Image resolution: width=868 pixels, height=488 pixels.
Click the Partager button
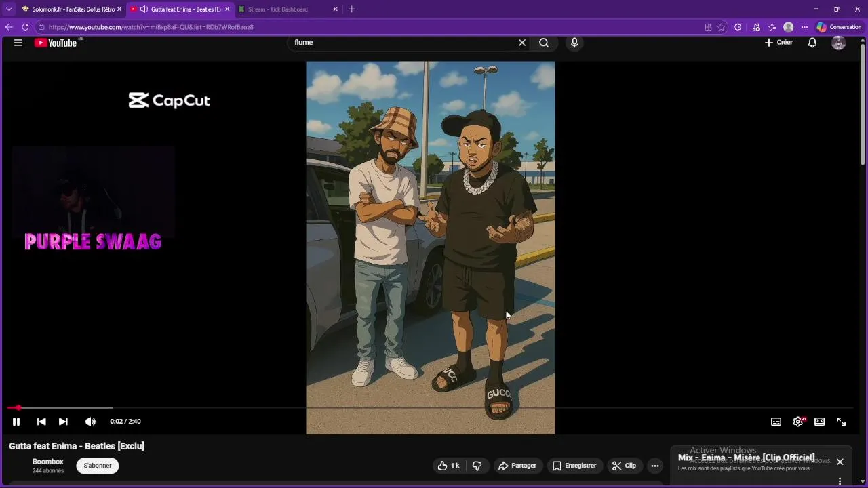point(517,466)
